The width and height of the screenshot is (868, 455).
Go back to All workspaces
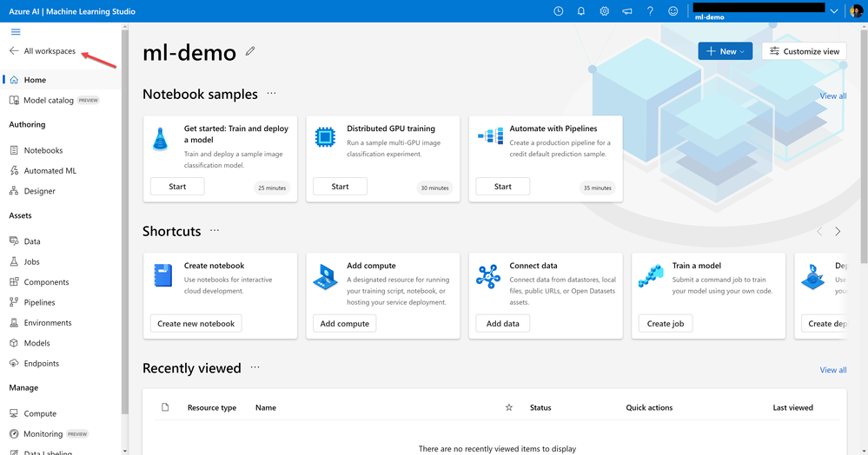[x=43, y=51]
